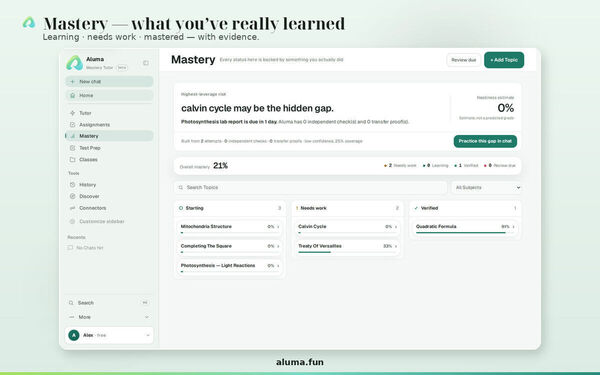600x375 pixels.
Task: Click the Connectors icon
Action: click(72, 208)
